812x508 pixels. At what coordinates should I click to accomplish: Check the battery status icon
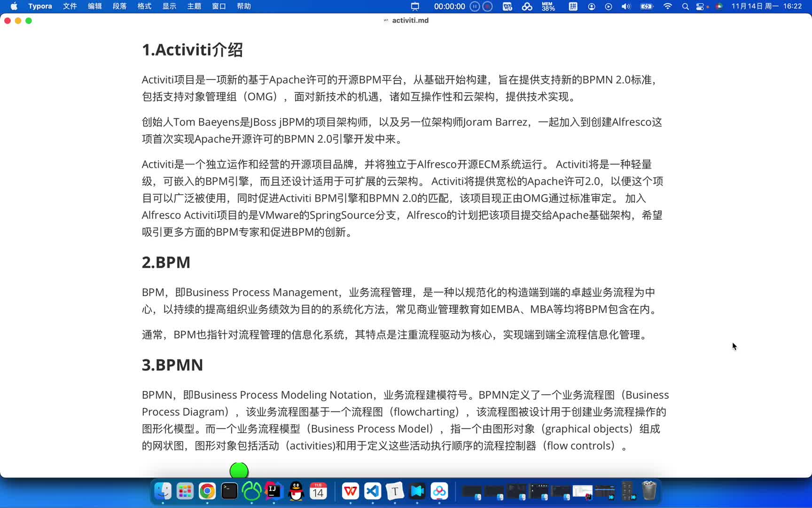tap(647, 6)
